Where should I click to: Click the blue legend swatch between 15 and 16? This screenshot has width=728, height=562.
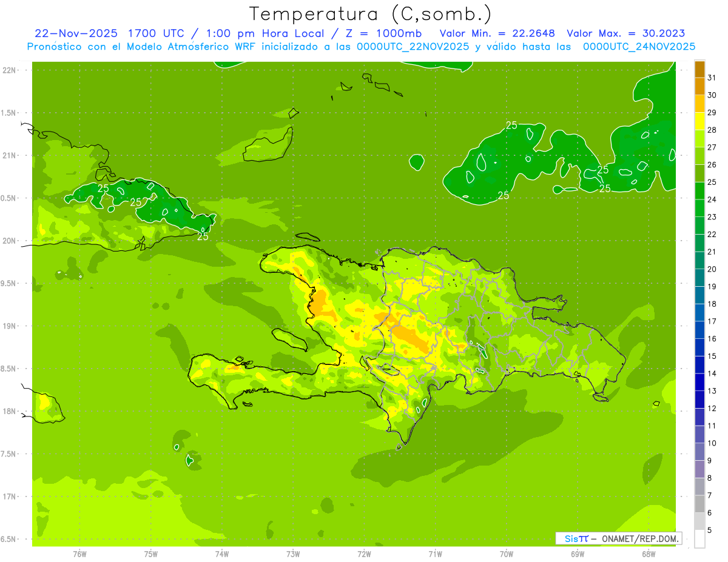click(x=699, y=347)
